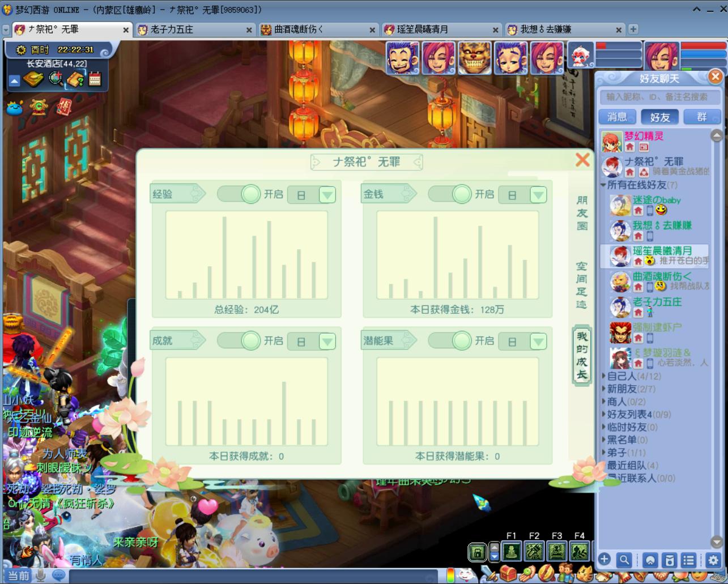Open the 成就 period dropdown
This screenshot has width=728, height=584.
(327, 342)
